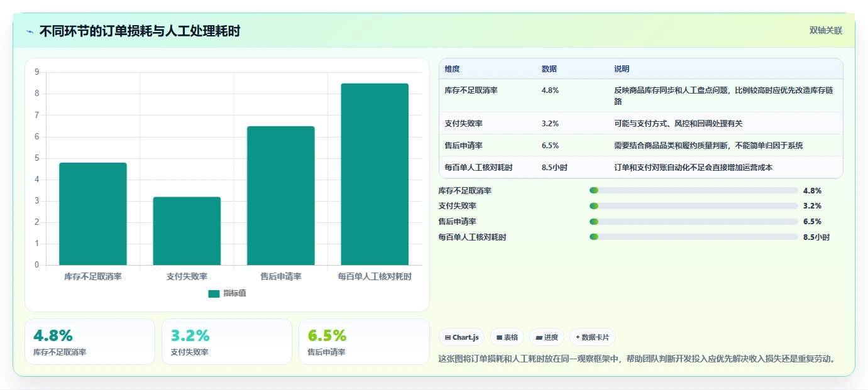Click the 维度 column header

[452, 69]
